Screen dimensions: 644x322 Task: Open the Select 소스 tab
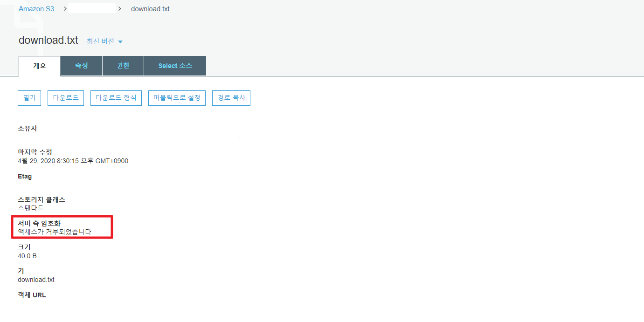pos(175,66)
